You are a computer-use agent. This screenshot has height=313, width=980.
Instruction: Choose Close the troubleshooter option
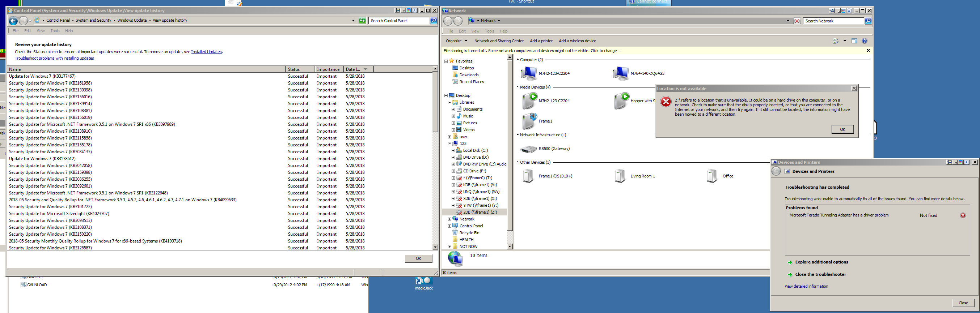tap(820, 274)
